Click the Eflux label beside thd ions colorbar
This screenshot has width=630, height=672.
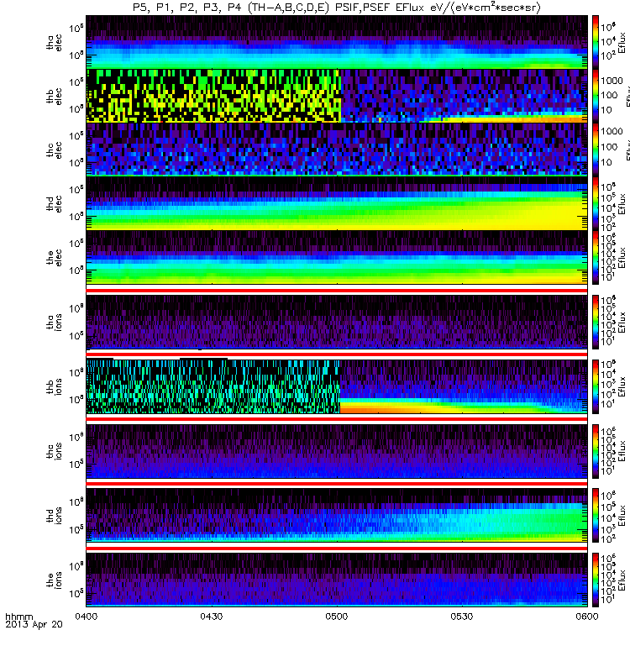[x=622, y=515]
